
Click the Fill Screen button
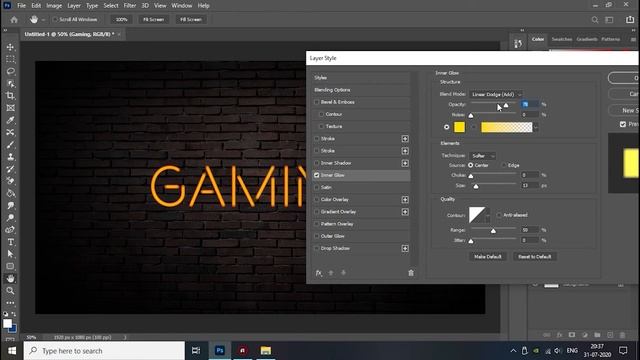pos(191,20)
